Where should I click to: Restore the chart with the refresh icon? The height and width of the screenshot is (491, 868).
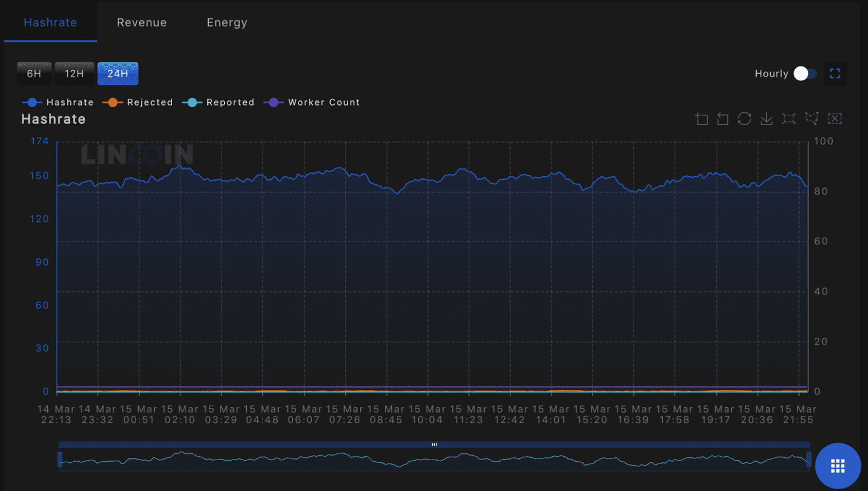tap(744, 119)
